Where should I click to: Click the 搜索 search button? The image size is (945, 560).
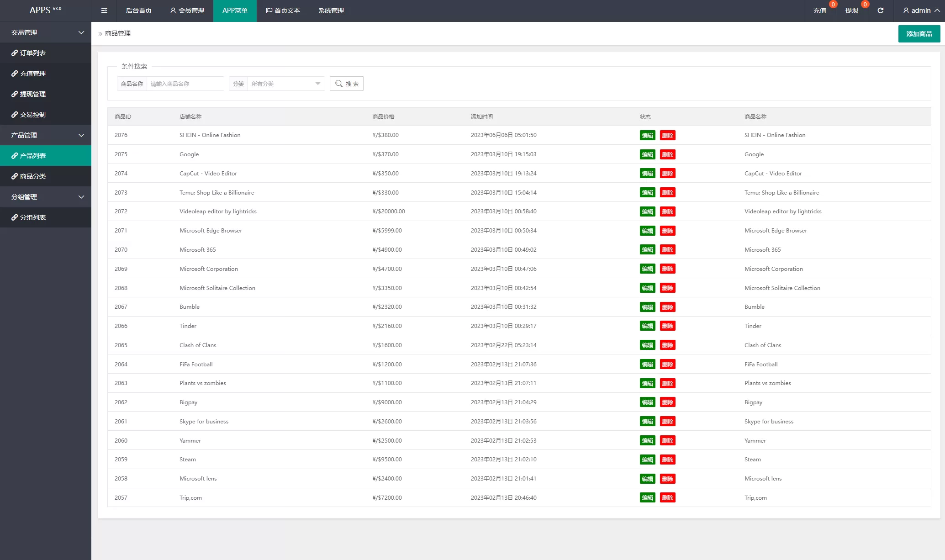tap(347, 84)
